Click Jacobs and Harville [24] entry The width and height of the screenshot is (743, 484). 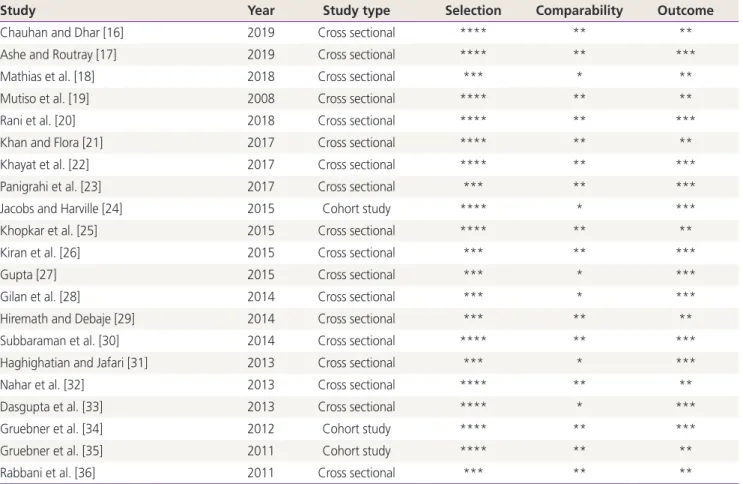pyautogui.click(x=61, y=209)
